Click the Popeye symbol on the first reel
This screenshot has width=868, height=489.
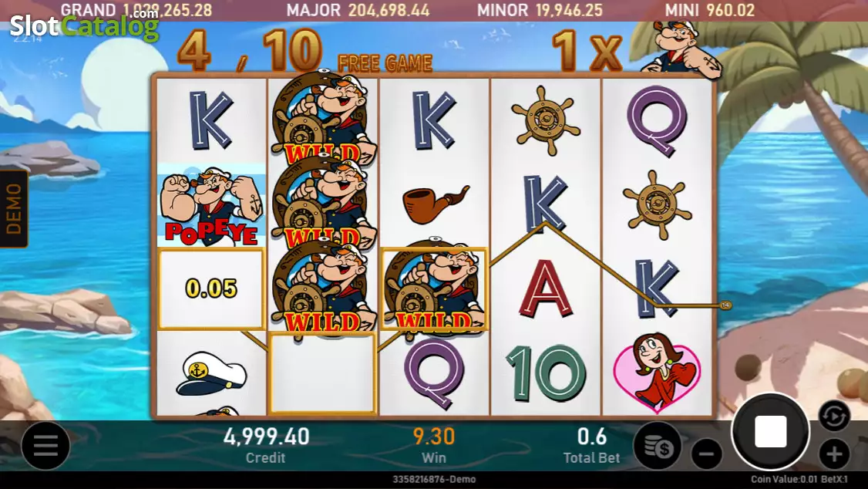coord(211,205)
